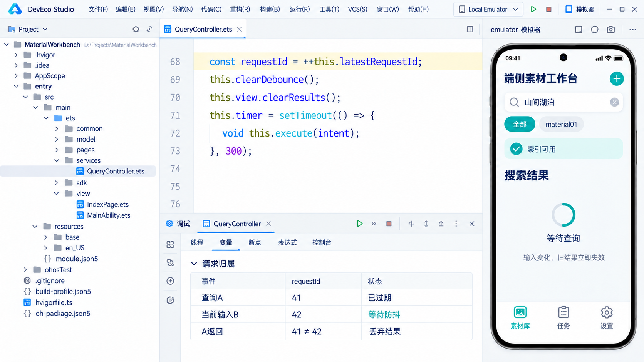
Task: Open Local Emulator device dropdown
Action: click(488, 9)
